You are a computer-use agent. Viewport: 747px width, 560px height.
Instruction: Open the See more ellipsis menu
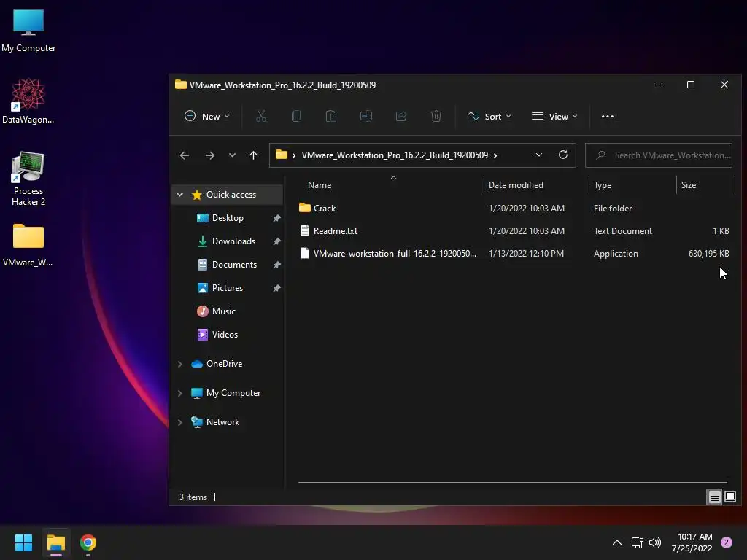tap(608, 116)
